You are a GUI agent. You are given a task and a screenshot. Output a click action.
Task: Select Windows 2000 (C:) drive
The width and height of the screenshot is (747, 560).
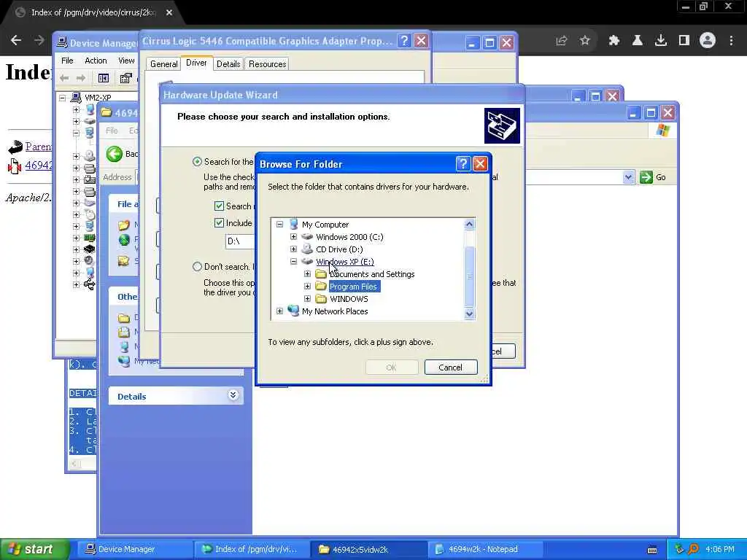point(349,237)
